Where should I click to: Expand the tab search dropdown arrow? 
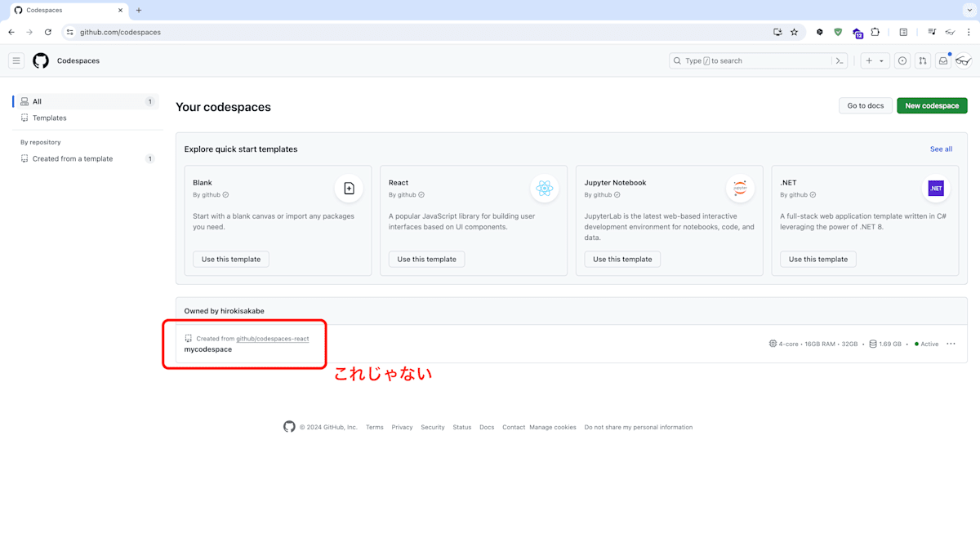[x=969, y=10]
